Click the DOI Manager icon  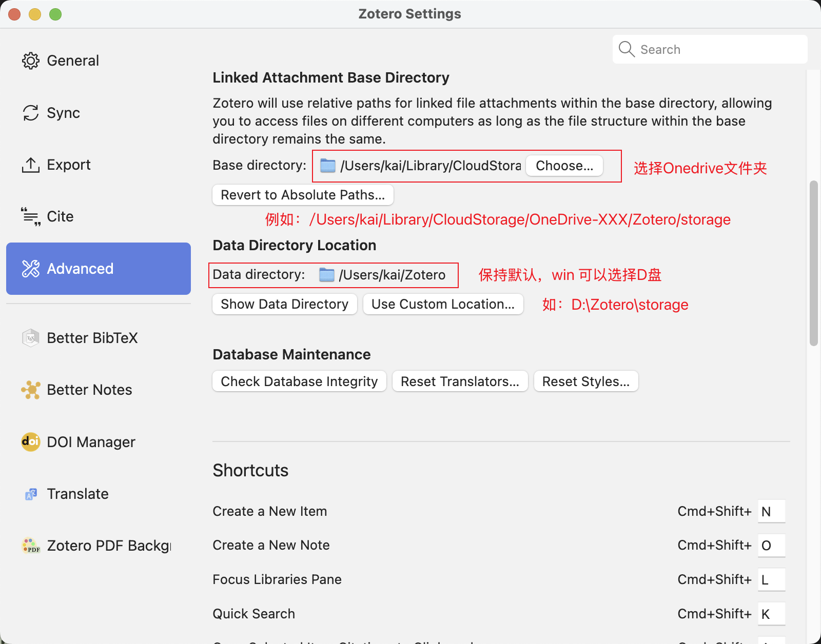[x=31, y=441]
